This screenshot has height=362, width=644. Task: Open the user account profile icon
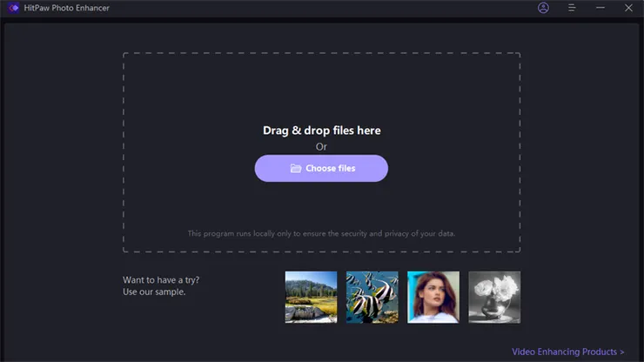[x=543, y=8]
